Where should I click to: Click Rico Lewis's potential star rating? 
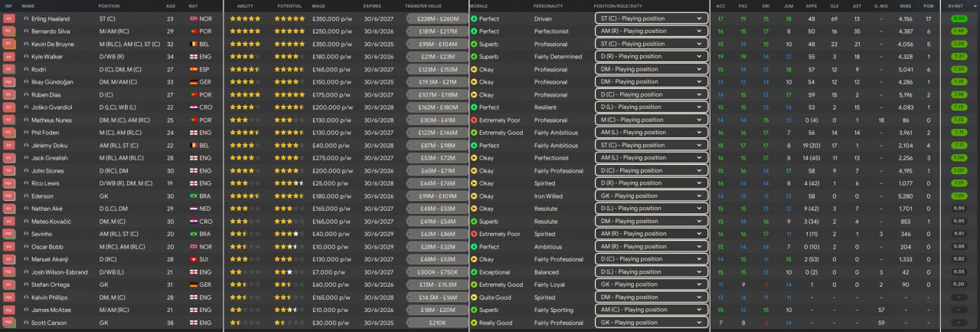click(x=289, y=183)
